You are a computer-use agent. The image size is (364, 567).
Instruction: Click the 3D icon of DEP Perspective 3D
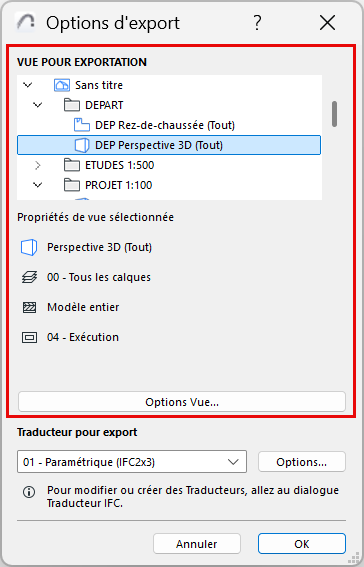tap(82, 145)
